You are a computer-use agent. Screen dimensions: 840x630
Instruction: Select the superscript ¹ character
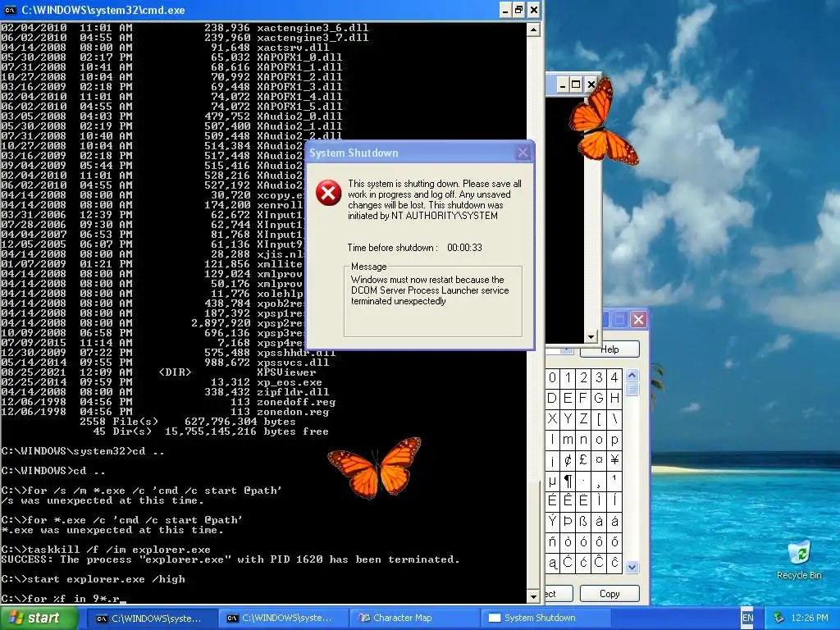pyautogui.click(x=614, y=480)
